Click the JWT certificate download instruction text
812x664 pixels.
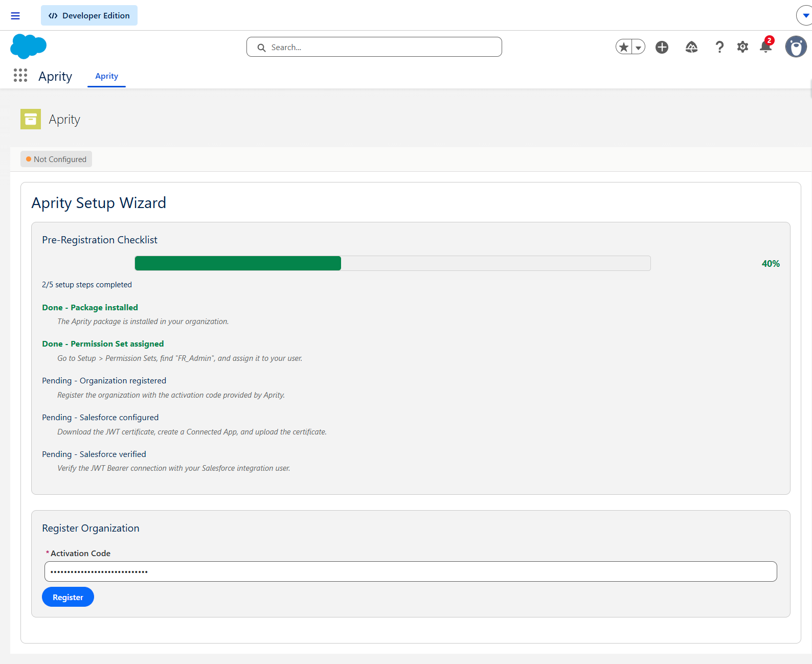(x=192, y=432)
